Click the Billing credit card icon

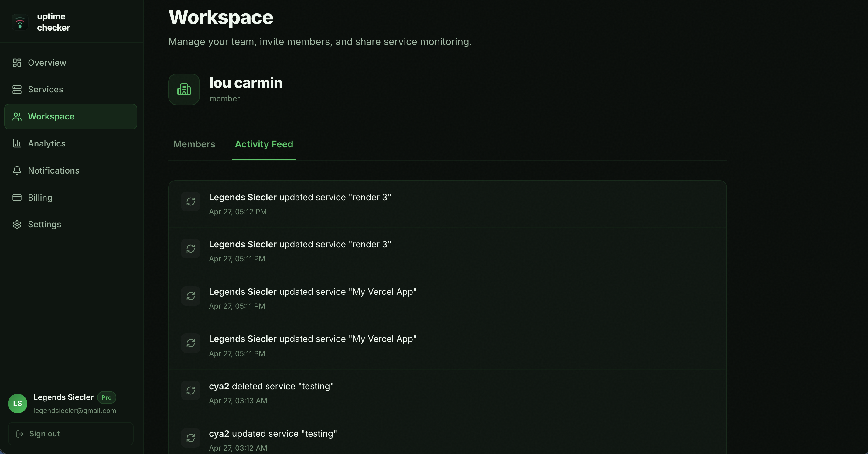(x=17, y=198)
